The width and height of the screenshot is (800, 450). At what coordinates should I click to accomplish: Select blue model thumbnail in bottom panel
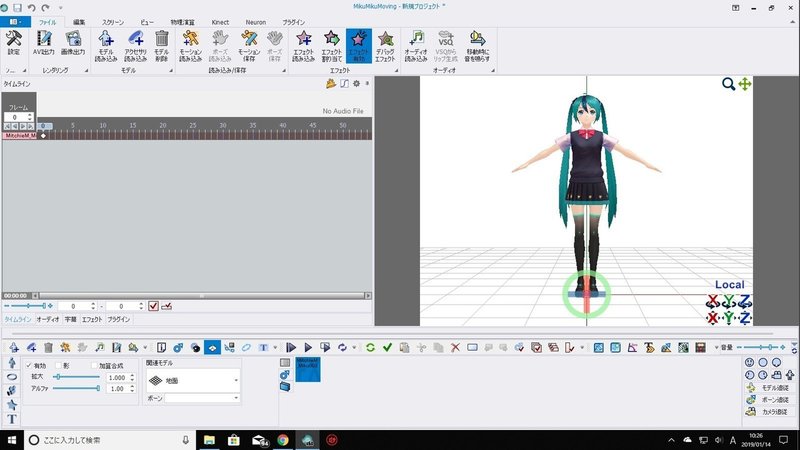pyautogui.click(x=308, y=369)
